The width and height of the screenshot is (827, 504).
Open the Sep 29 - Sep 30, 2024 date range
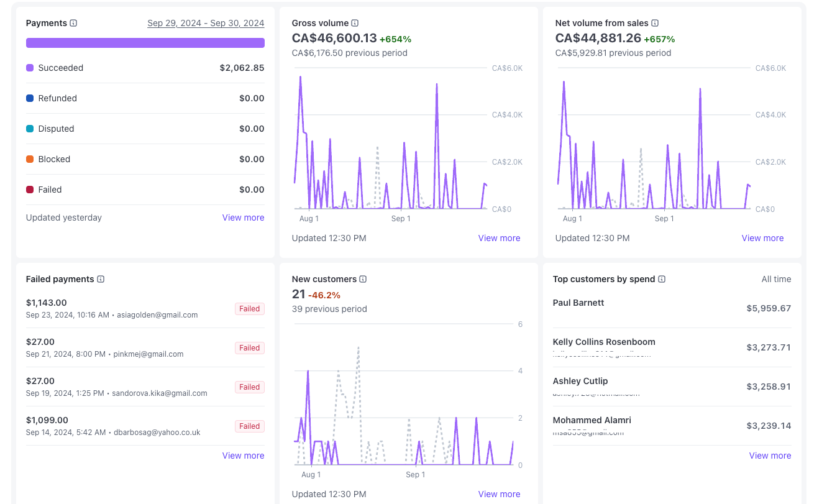pos(205,23)
